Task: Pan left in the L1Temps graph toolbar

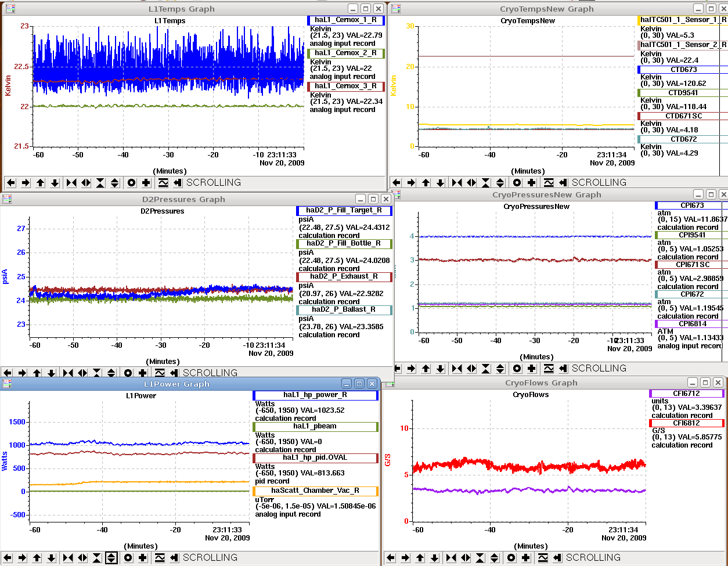Action: (x=11, y=182)
